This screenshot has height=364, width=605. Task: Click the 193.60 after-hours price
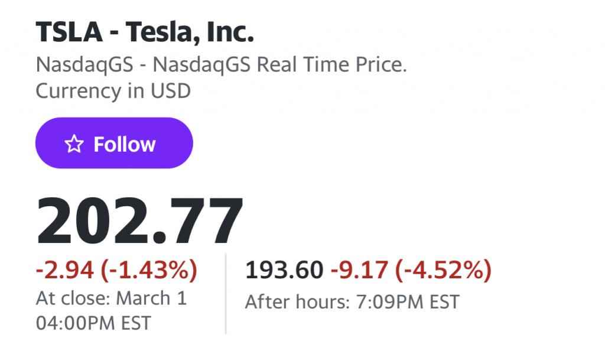(x=284, y=271)
